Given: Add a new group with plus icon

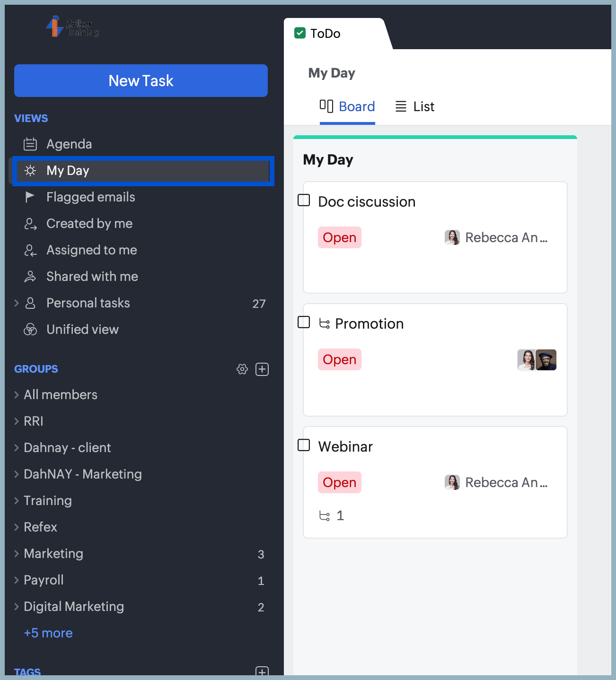Looking at the screenshot, I should pyautogui.click(x=262, y=369).
